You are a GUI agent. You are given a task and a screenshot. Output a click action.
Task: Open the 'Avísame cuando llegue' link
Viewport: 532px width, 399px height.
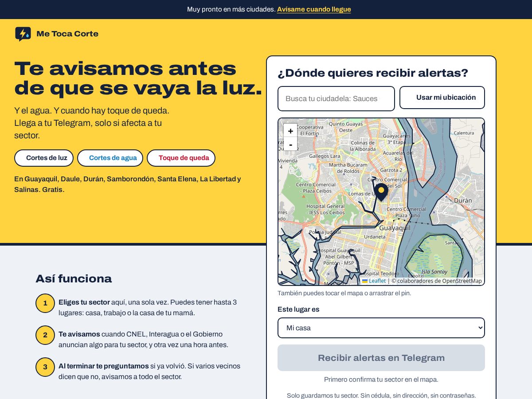coord(314,9)
